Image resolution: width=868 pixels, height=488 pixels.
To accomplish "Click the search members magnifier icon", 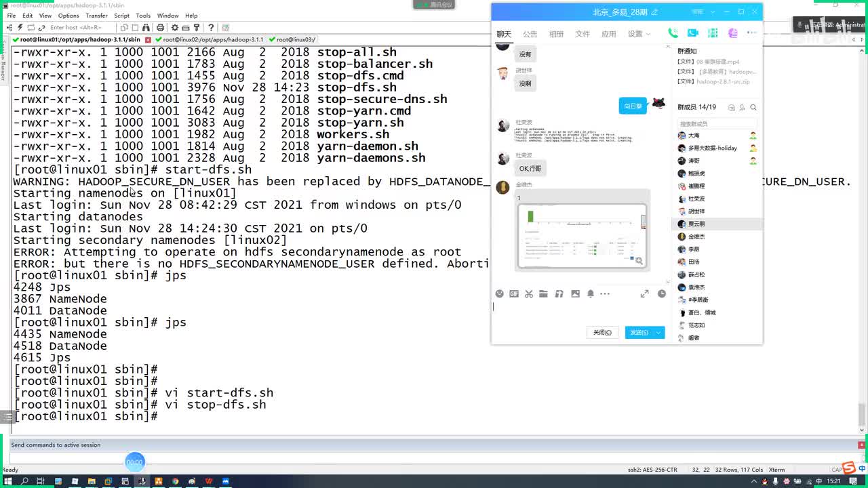I will 753,107.
